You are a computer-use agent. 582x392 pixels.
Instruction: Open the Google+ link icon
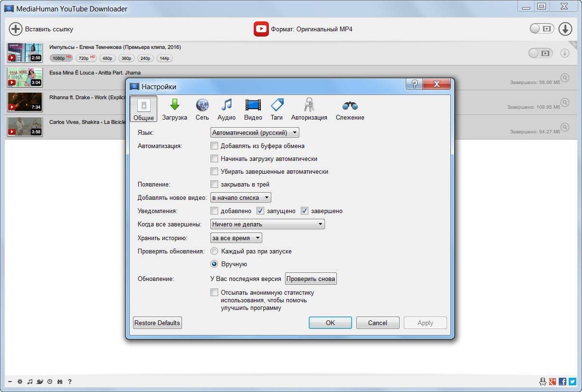tap(553, 382)
